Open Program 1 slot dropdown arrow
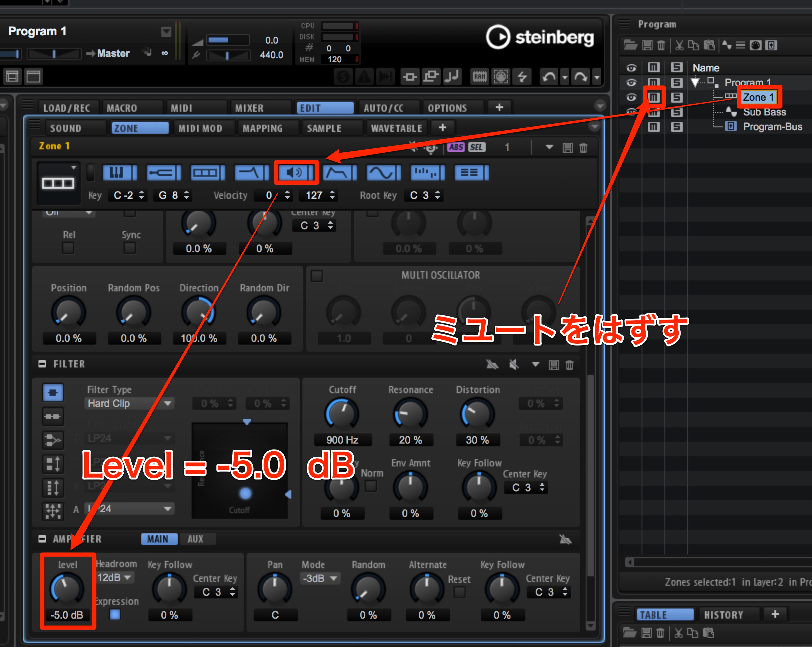This screenshot has width=812, height=647. click(166, 31)
